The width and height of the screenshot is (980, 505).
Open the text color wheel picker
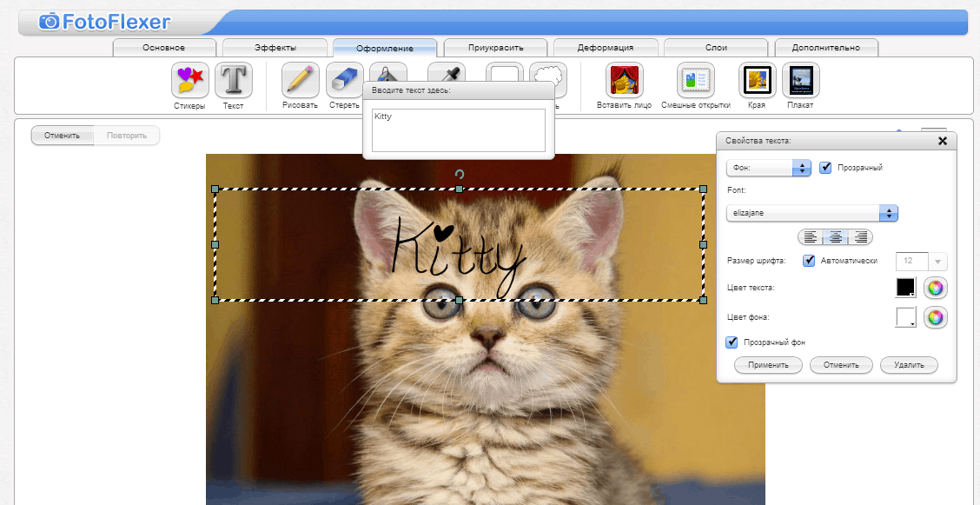(935, 288)
